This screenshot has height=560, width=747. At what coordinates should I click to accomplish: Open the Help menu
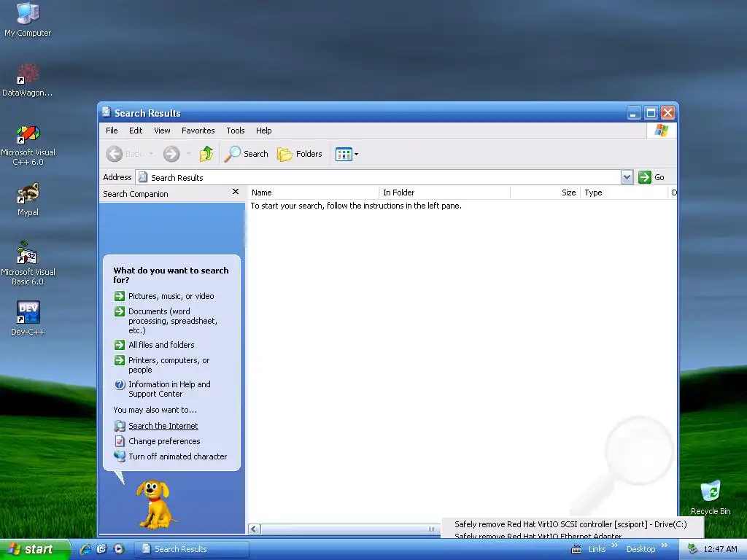pos(263,131)
